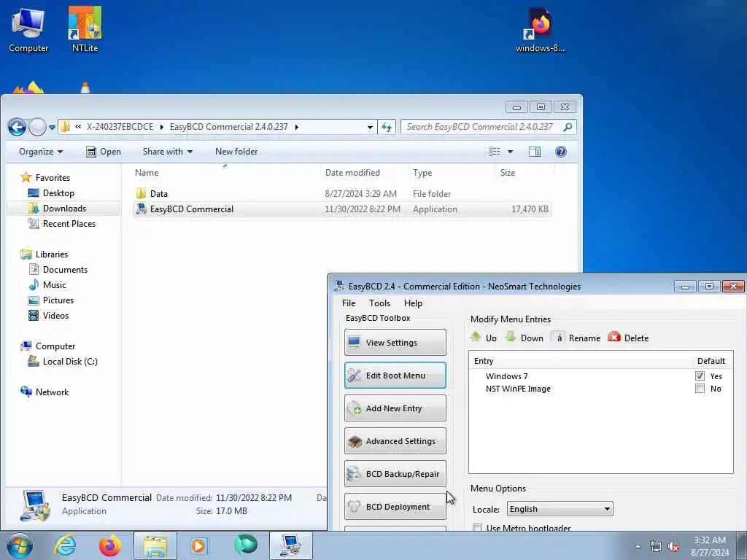Screen dimensions: 747x560
Task: Set NST WinPE Image as default
Action: point(700,389)
